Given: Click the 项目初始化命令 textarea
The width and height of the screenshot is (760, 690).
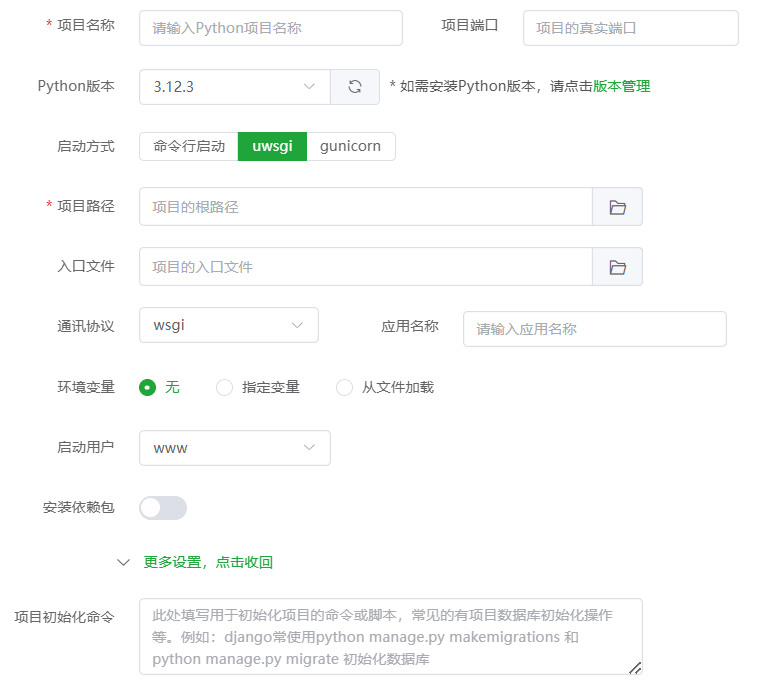Looking at the screenshot, I should (391, 637).
